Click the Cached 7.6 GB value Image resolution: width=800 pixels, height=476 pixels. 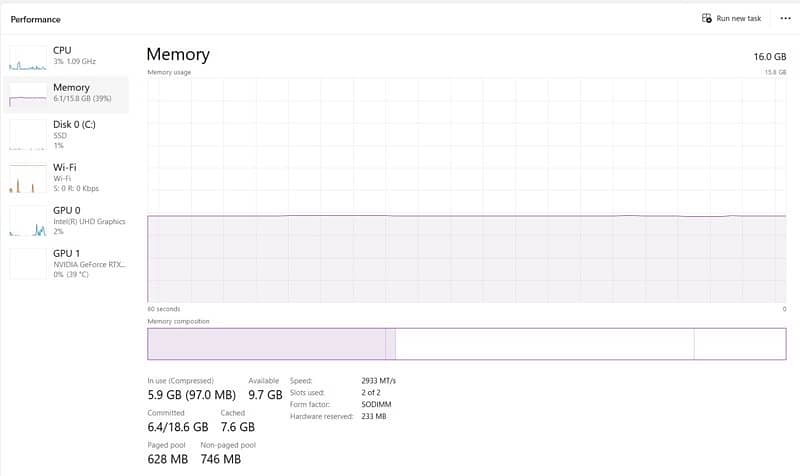239,428
